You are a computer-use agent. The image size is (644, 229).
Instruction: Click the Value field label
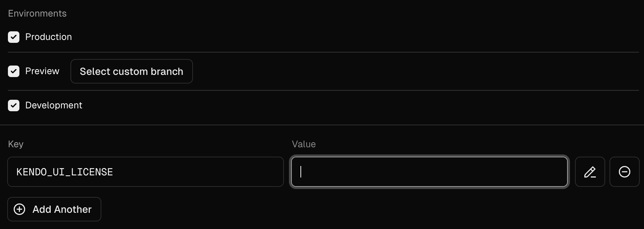[x=304, y=144]
